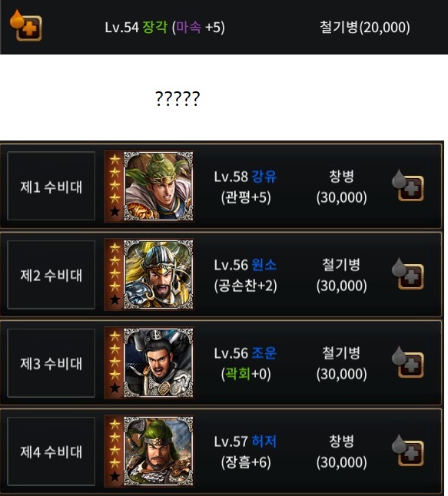Click the green 곽회 sub-general text

pos(237,374)
